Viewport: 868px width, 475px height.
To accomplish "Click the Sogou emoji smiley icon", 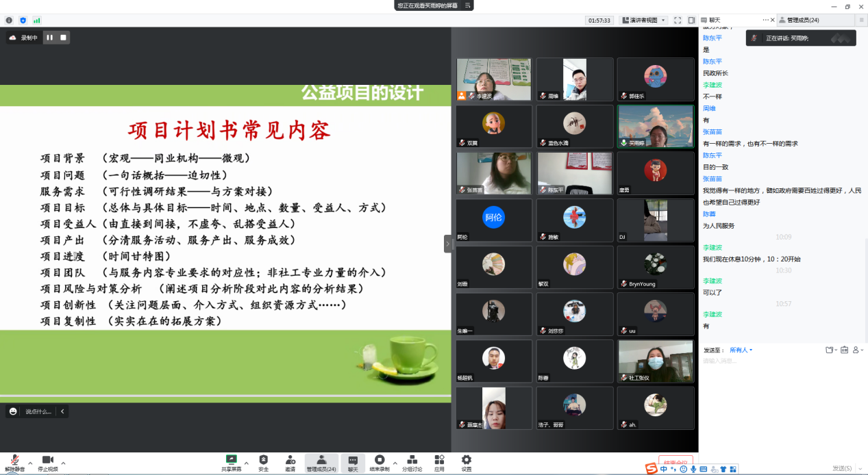I will pyautogui.click(x=684, y=469).
